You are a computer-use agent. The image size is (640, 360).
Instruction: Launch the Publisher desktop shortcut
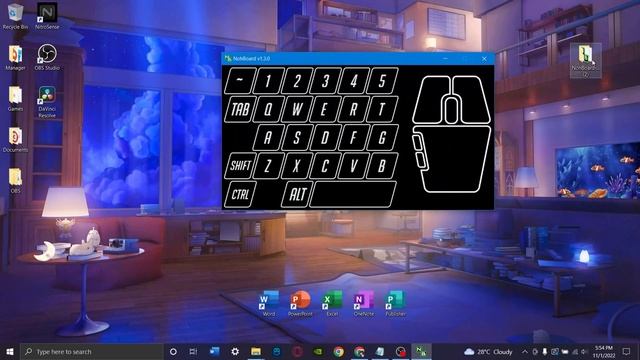395,304
